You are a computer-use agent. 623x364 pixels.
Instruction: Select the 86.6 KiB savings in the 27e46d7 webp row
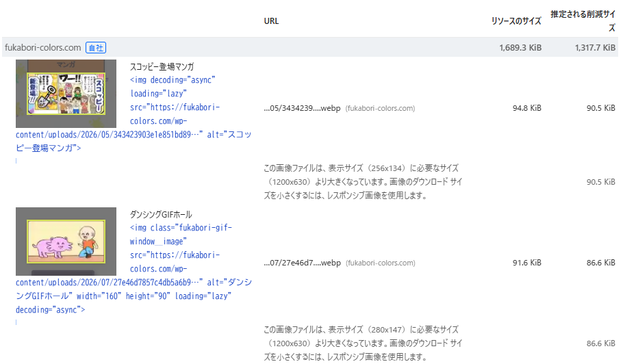[x=601, y=262]
